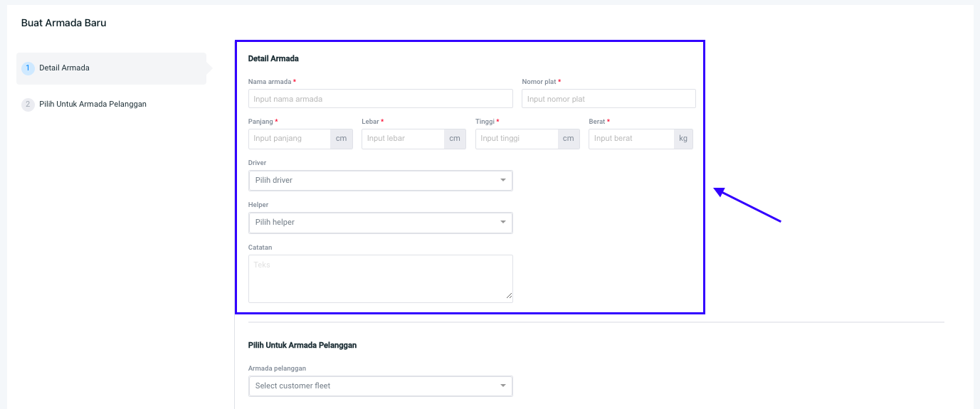Click the Berat input field
This screenshot has height=409, width=980.
631,139
